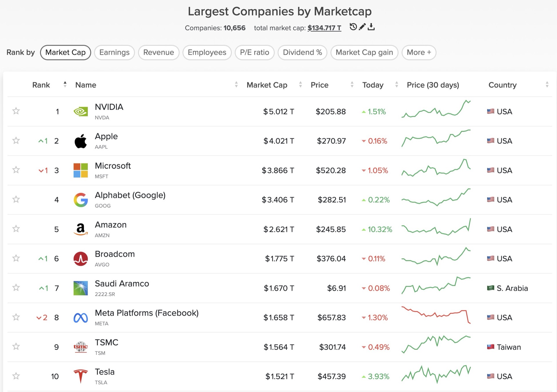Image resolution: width=557 pixels, height=392 pixels.
Task: Click the download icon
Action: click(371, 27)
